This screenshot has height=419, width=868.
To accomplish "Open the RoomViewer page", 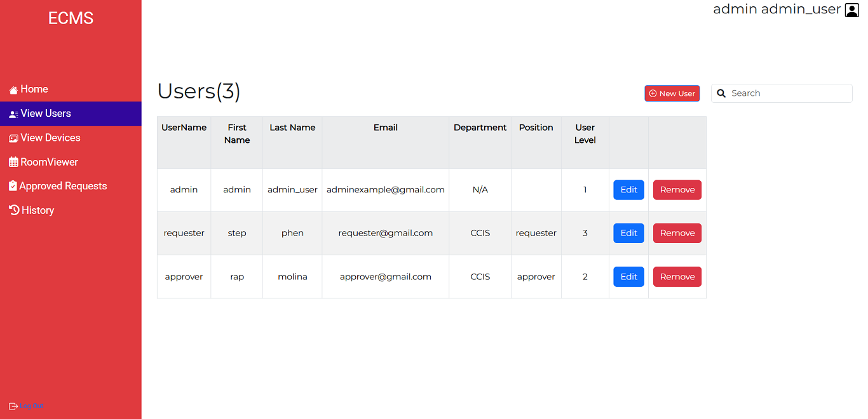I will pyautogui.click(x=71, y=162).
